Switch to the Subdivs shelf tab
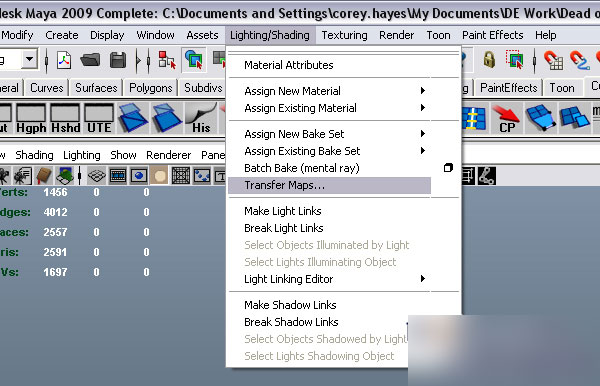This screenshot has width=600, height=386. [203, 88]
